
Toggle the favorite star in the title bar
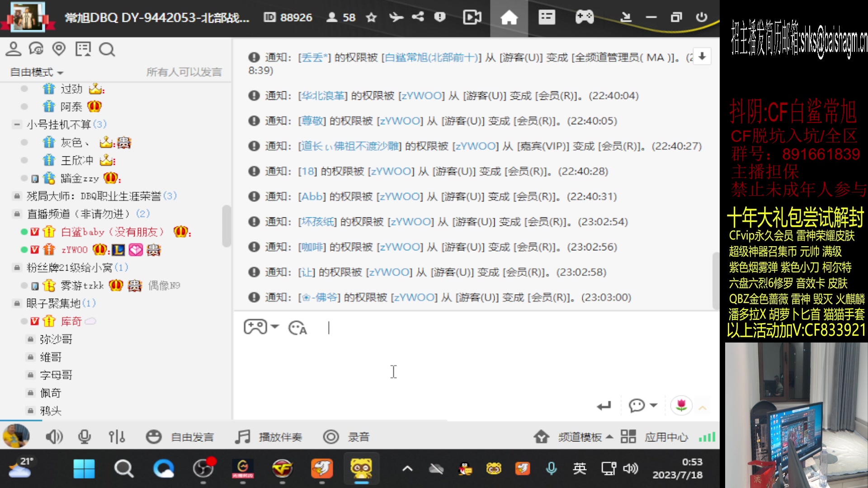tap(371, 17)
